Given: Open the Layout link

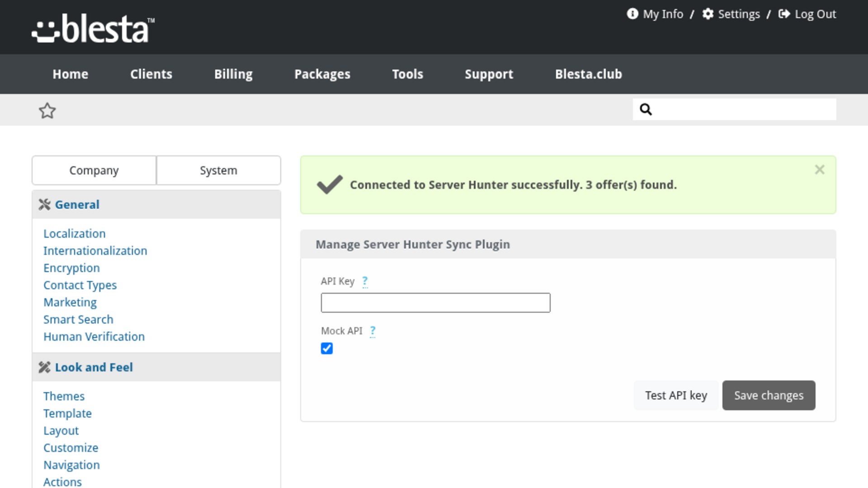Looking at the screenshot, I should pyautogui.click(x=61, y=431).
